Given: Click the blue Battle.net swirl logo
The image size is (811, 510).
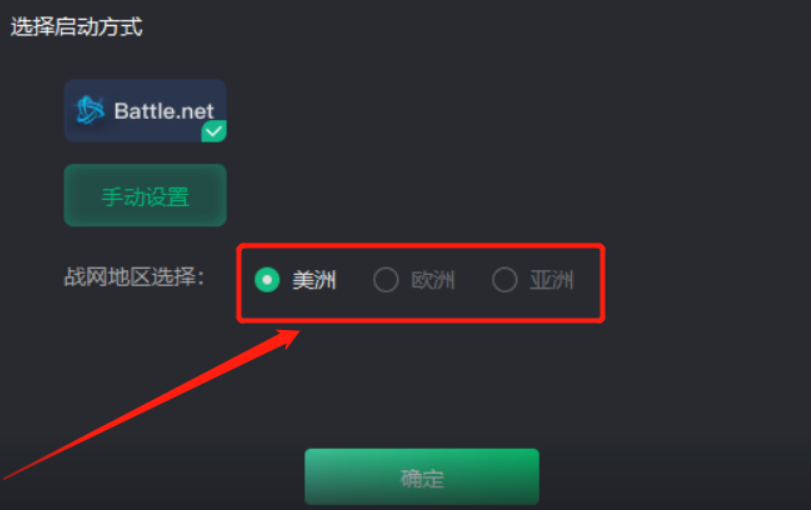Looking at the screenshot, I should coord(90,110).
